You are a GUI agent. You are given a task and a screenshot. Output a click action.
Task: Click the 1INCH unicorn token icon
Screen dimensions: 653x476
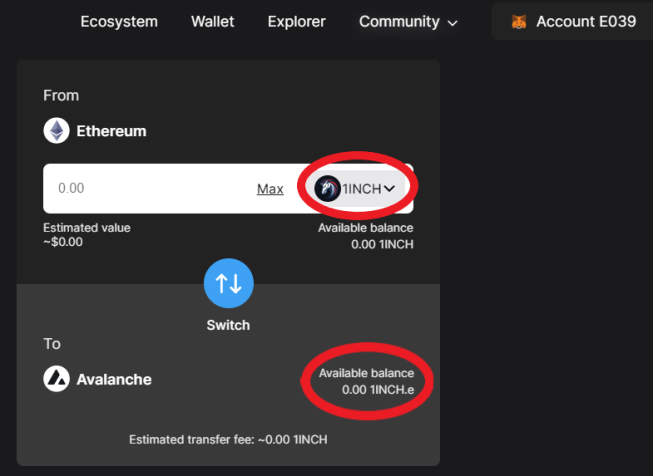coord(327,189)
